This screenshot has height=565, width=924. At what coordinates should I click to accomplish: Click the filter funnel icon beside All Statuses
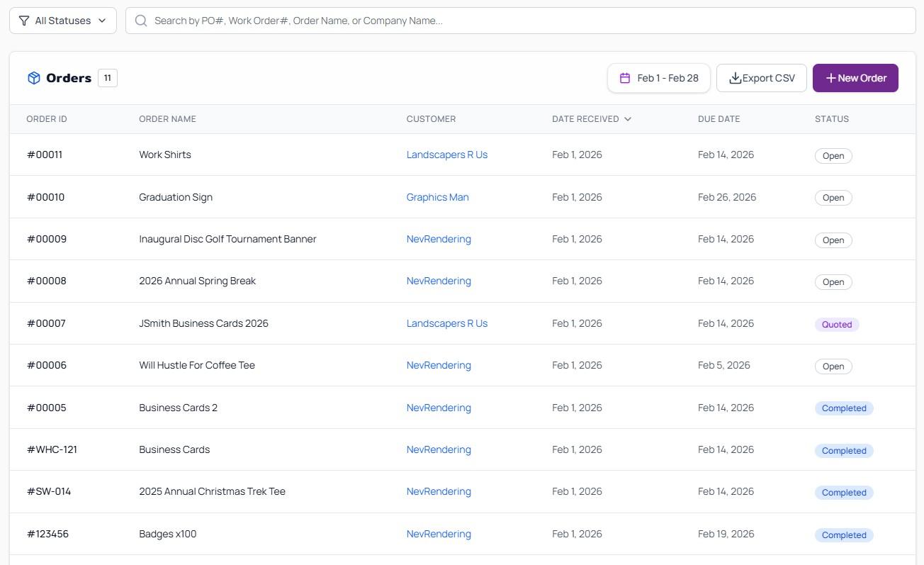point(23,21)
